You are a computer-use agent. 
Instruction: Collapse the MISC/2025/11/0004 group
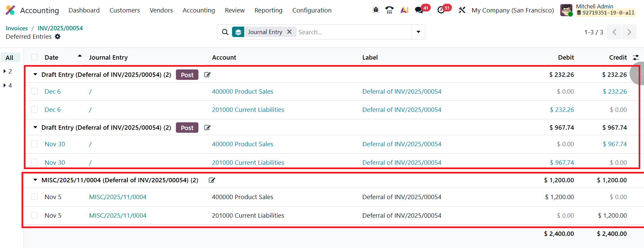tap(35, 180)
